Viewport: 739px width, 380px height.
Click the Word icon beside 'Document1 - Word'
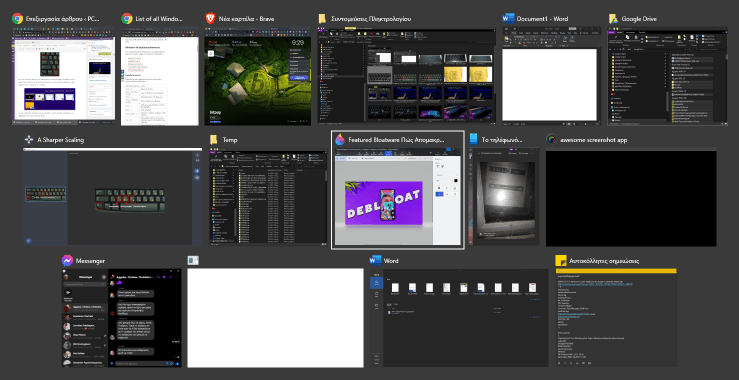coord(509,19)
